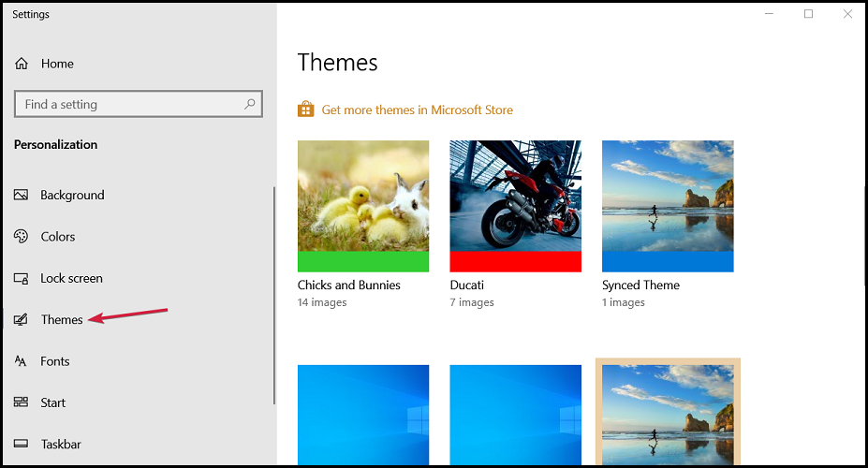This screenshot has height=468, width=868.
Task: Go to Colors personalization section
Action: [x=57, y=236]
